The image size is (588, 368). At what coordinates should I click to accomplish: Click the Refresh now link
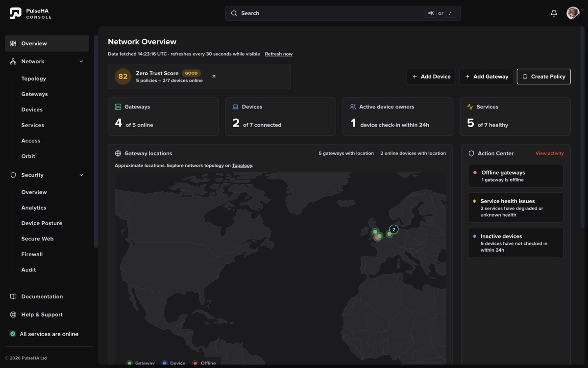point(279,54)
